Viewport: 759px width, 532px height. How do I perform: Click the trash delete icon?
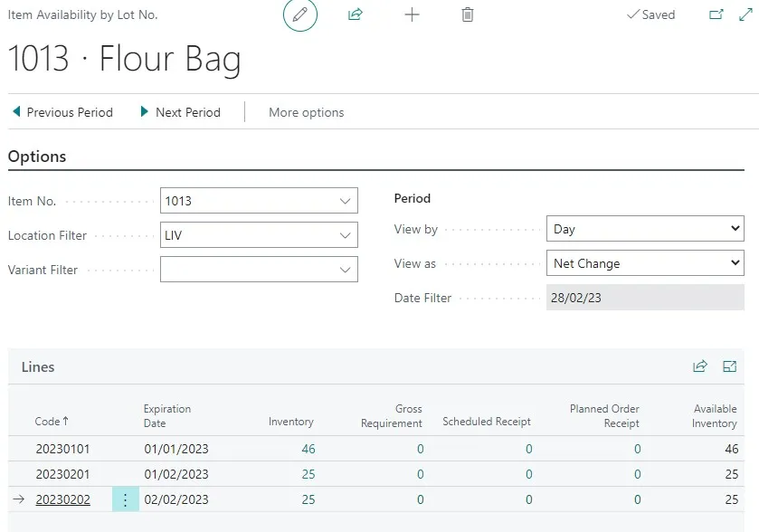(x=467, y=14)
